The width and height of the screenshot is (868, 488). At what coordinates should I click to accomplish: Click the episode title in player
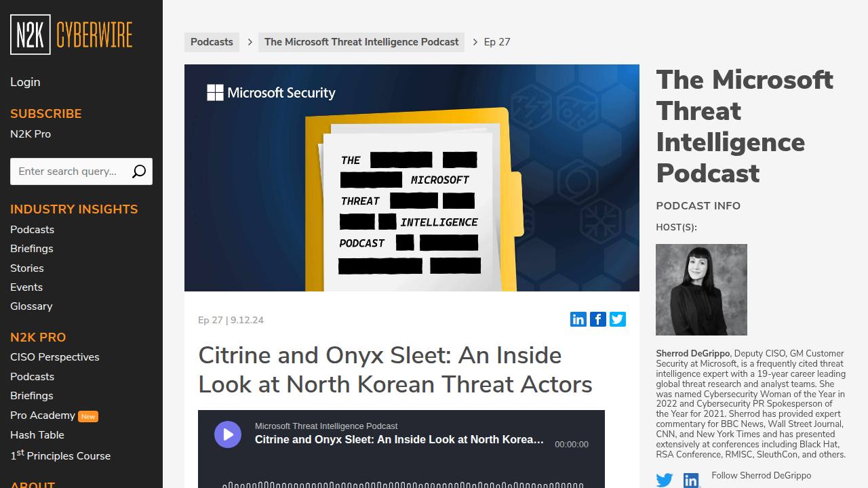[399, 439]
